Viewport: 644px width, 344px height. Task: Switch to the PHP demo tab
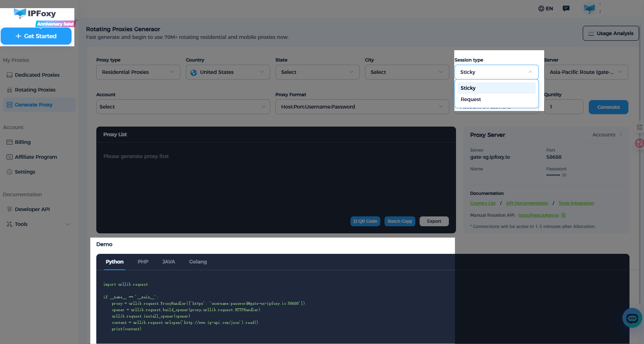pyautogui.click(x=143, y=262)
